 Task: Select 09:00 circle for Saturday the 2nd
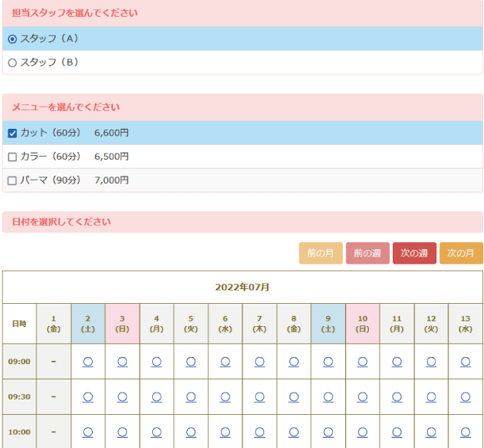(x=88, y=361)
